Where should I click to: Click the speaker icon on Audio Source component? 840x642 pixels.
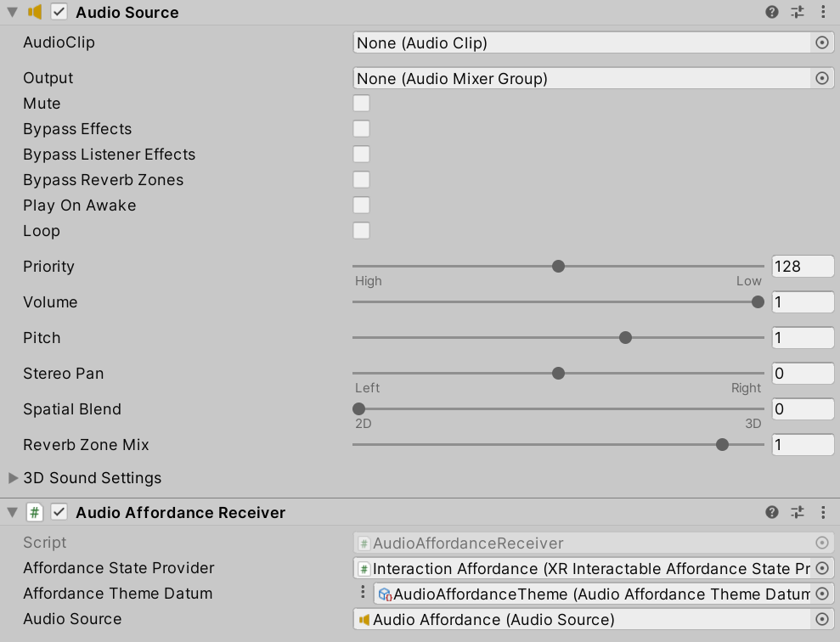(x=34, y=12)
